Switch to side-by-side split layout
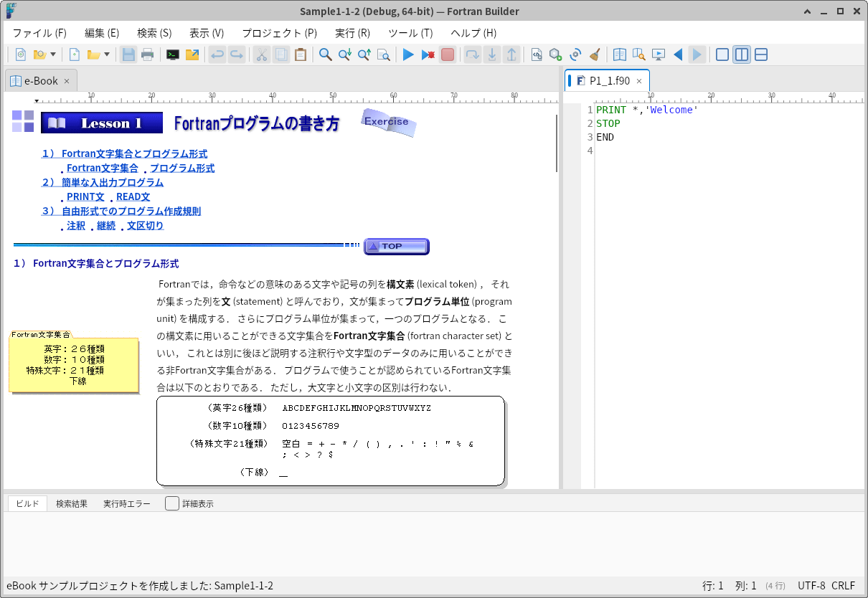Image resolution: width=868 pixels, height=598 pixels. (x=742, y=54)
